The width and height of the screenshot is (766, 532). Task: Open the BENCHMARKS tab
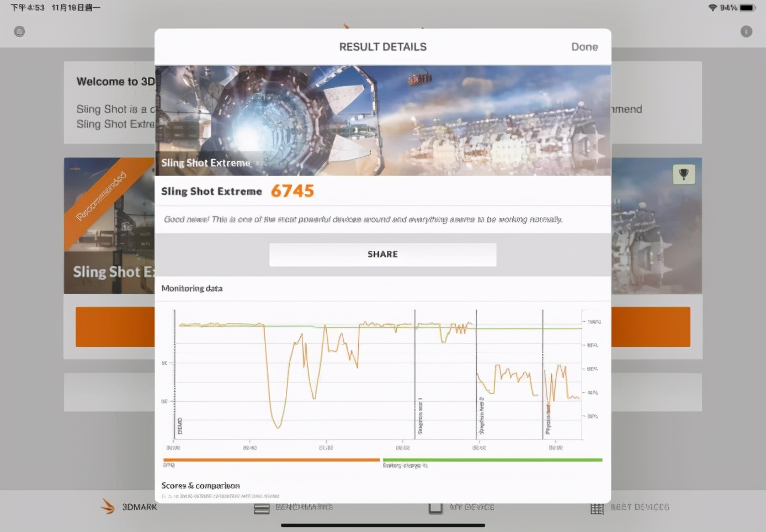[x=293, y=507]
